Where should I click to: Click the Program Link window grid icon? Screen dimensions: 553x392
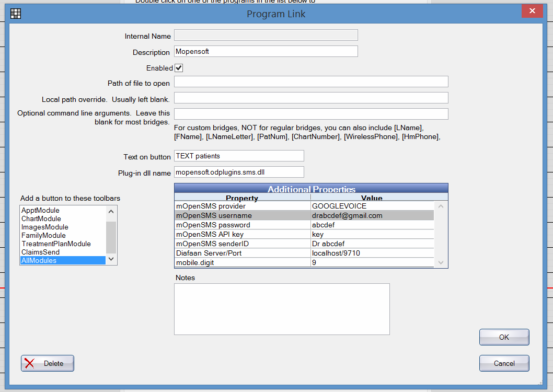click(16, 14)
